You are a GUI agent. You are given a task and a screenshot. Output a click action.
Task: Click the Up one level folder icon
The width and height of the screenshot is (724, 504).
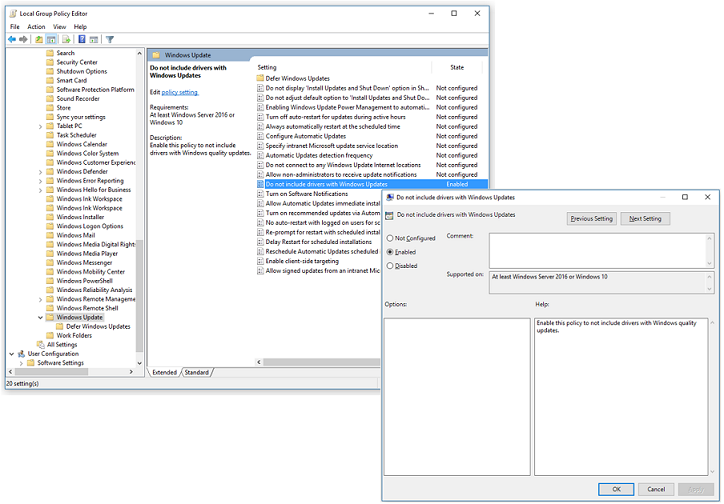click(39, 39)
